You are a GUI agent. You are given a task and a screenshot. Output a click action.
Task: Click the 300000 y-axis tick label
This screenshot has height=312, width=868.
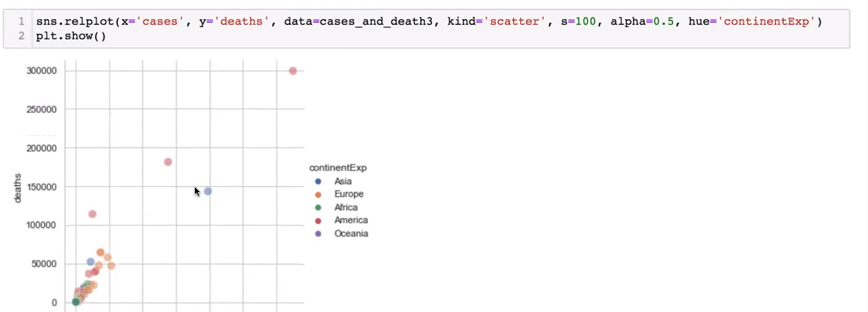pyautogui.click(x=42, y=71)
